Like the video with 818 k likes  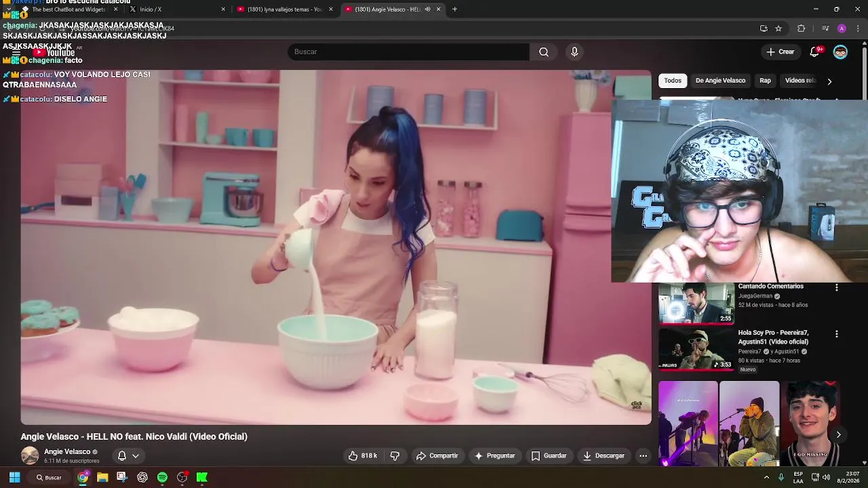pyautogui.click(x=363, y=456)
